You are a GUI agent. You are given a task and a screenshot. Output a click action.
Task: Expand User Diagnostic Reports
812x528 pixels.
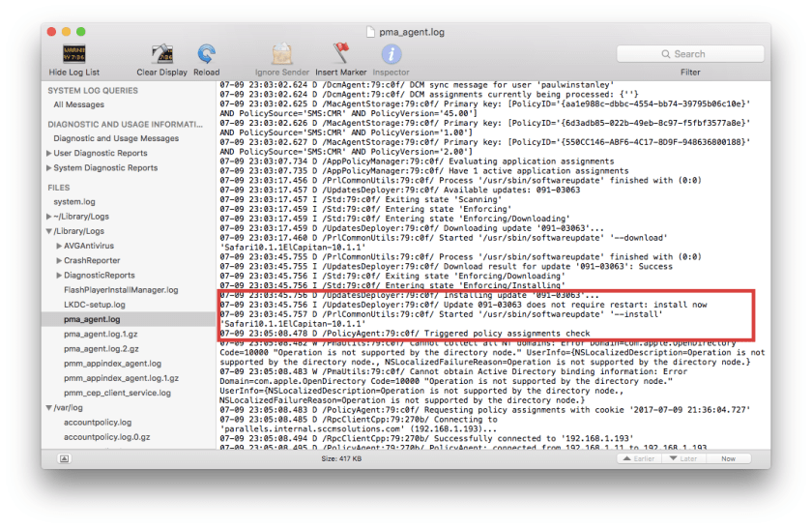click(50, 153)
